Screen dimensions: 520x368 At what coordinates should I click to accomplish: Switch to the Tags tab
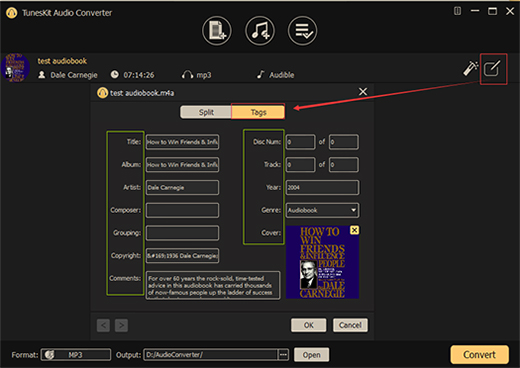[x=258, y=112]
